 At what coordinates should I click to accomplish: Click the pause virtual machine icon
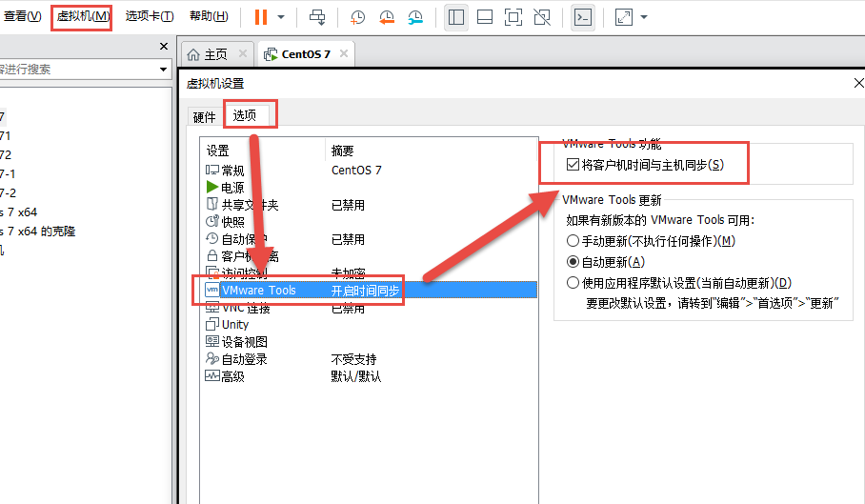pos(261,17)
